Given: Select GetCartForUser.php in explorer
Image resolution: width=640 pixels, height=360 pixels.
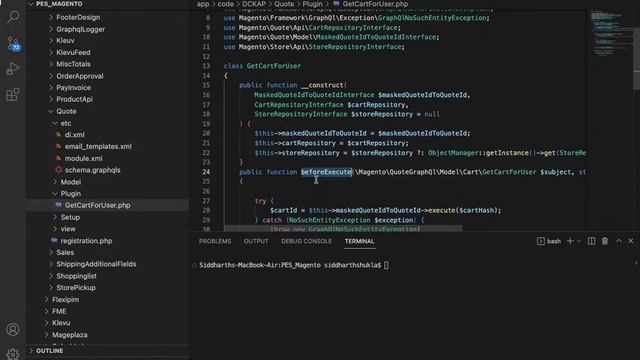Looking at the screenshot, I should point(97,205).
